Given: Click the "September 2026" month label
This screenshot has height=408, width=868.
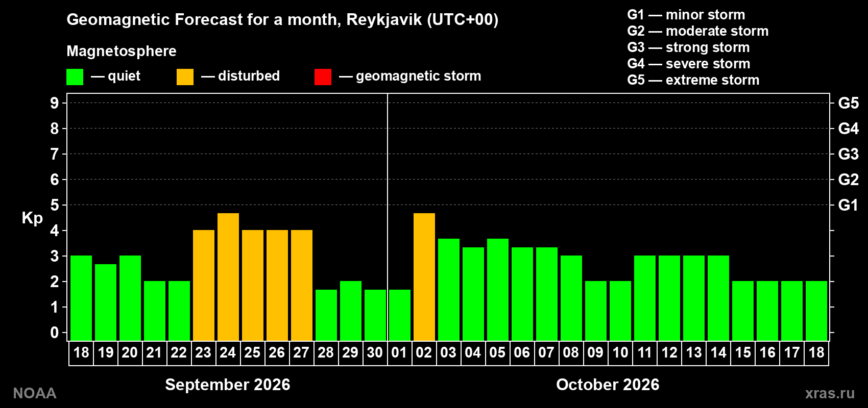Looking at the screenshot, I should pyautogui.click(x=228, y=385).
